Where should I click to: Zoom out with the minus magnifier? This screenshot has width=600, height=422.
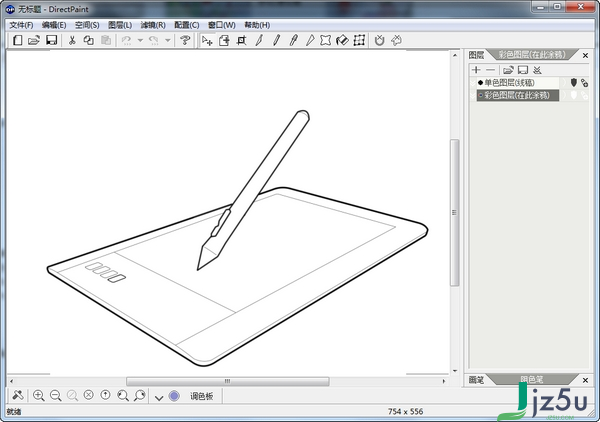pyautogui.click(x=55, y=396)
